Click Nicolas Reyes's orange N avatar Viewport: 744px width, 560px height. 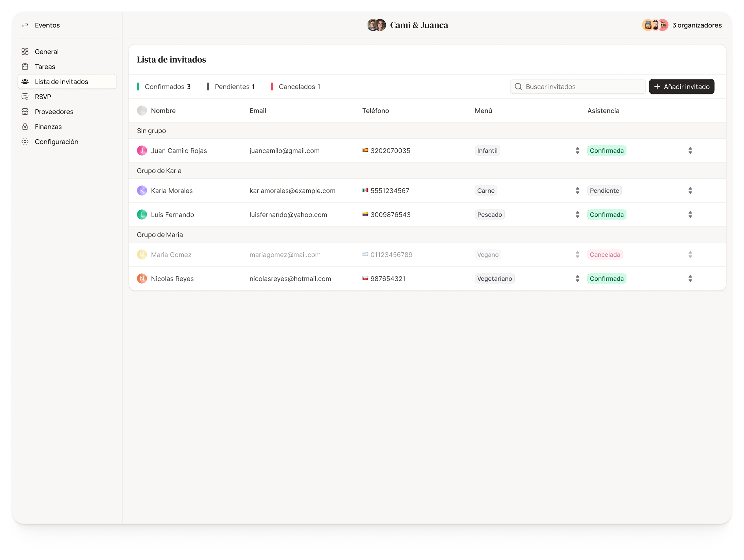point(142,278)
